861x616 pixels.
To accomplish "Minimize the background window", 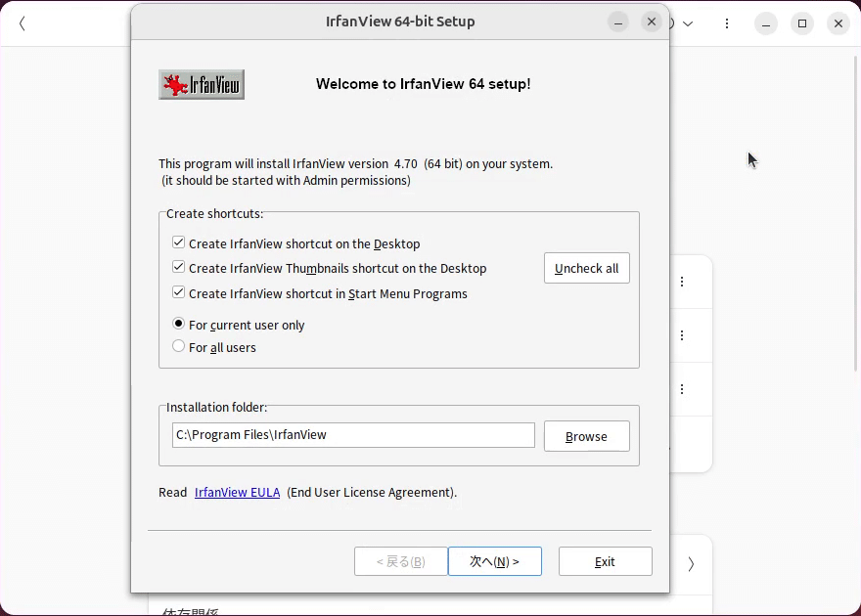I will coord(766,23).
